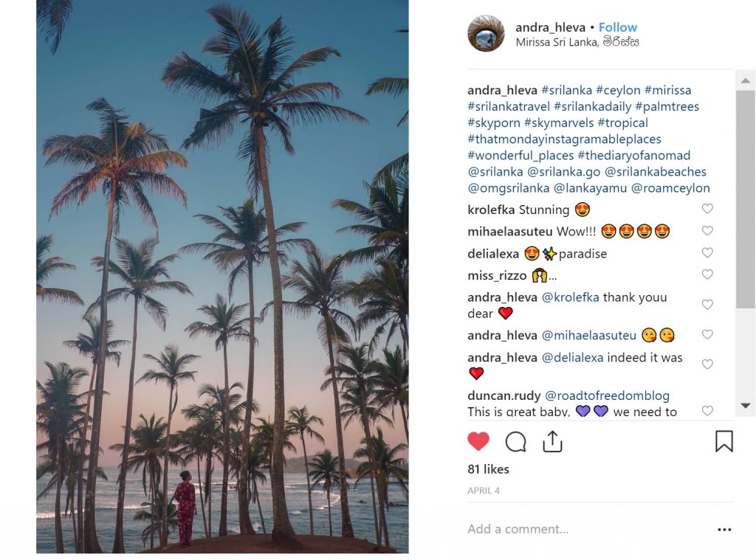Screen dimensions: 756x560
Task: View the 81 likes list
Action: coord(488,469)
